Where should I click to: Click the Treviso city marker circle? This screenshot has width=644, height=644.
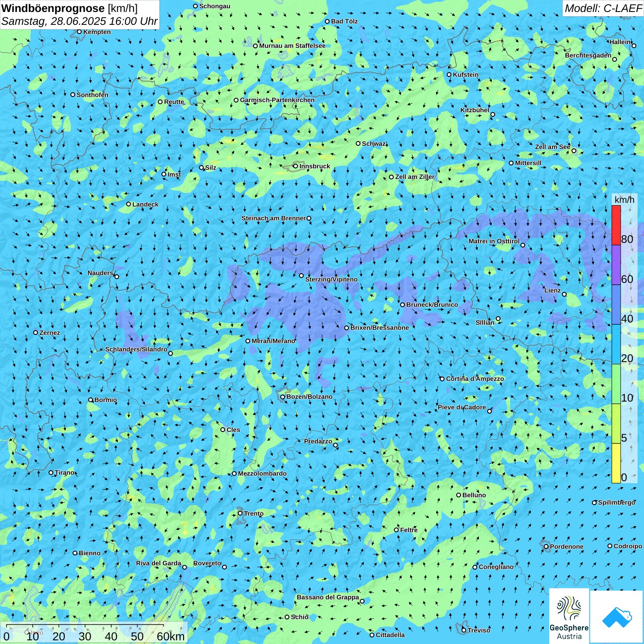(x=464, y=630)
